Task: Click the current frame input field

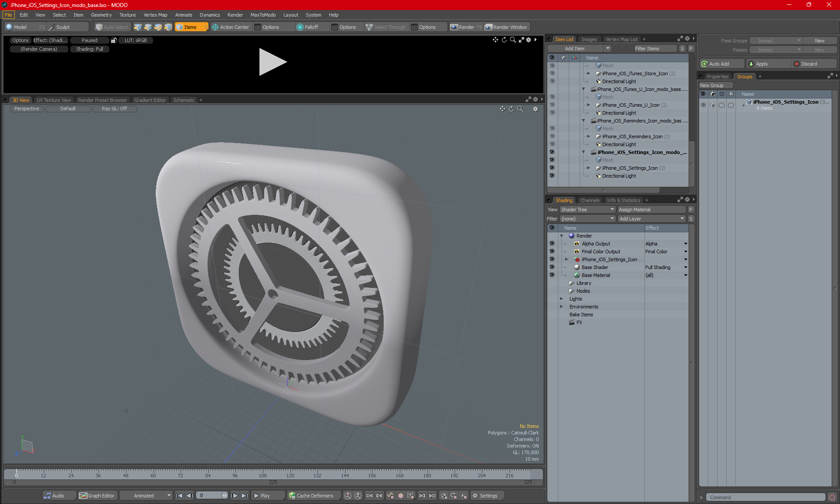Action: point(210,496)
